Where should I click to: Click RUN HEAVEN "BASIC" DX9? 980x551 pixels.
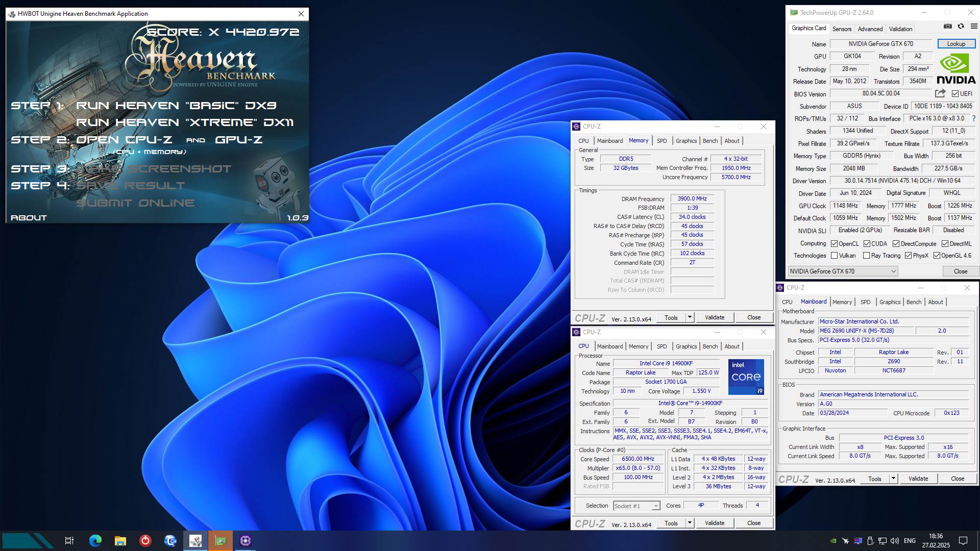(176, 106)
